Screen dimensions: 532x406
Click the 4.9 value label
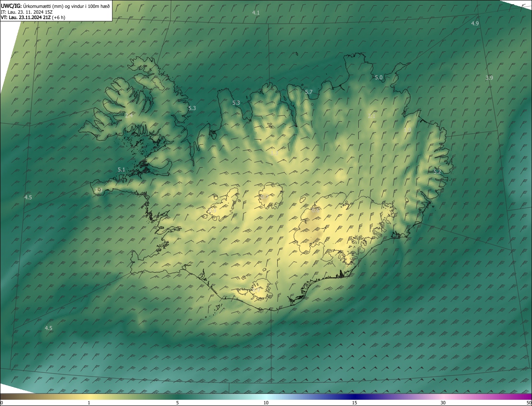pyautogui.click(x=475, y=24)
